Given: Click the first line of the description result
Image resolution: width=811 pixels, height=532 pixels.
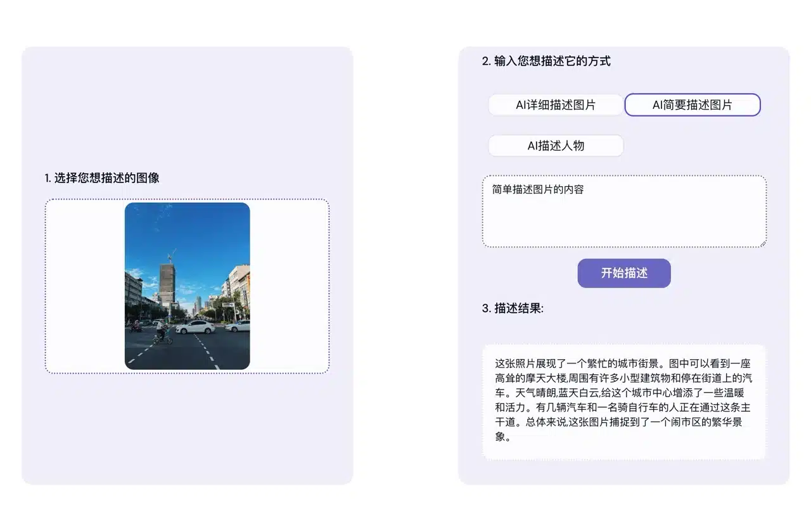Looking at the screenshot, I should [622, 364].
